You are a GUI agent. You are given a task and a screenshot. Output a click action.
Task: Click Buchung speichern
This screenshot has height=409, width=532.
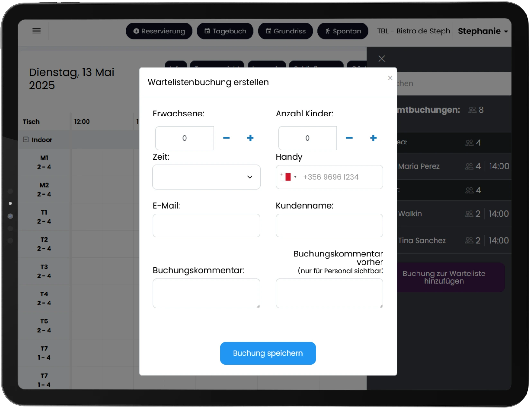click(x=268, y=353)
